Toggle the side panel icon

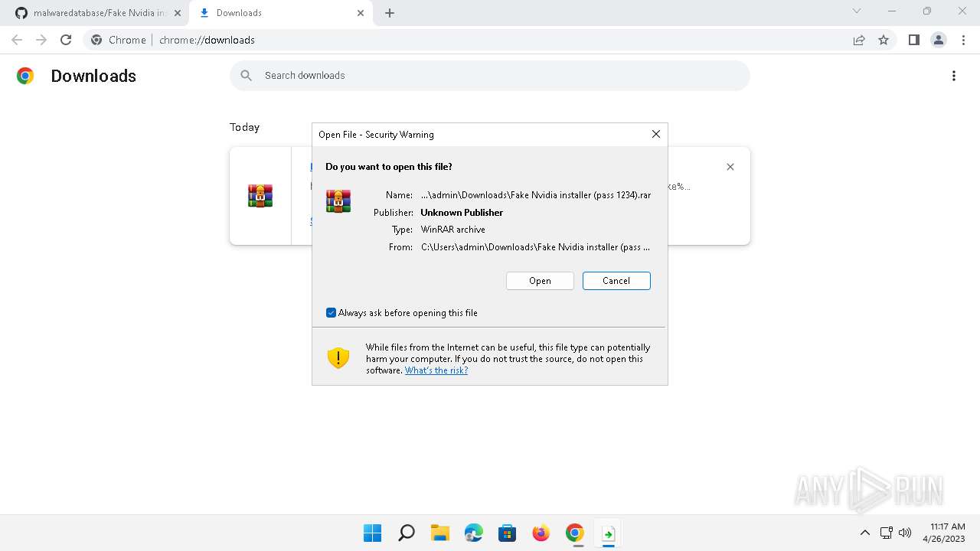(913, 40)
